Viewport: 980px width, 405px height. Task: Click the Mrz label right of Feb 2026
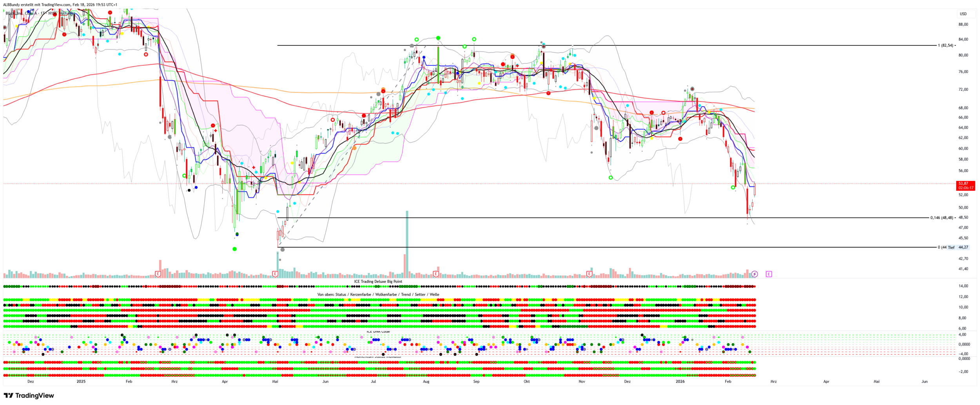(773, 381)
